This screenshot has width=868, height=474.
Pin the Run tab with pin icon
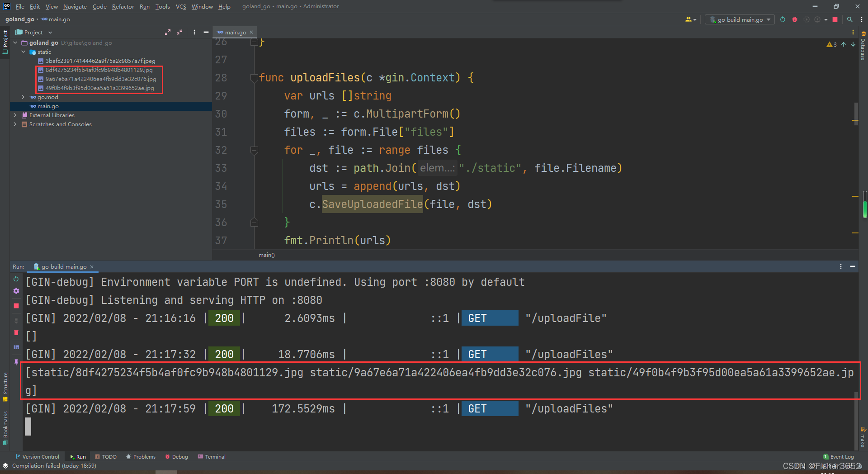[x=16, y=362]
